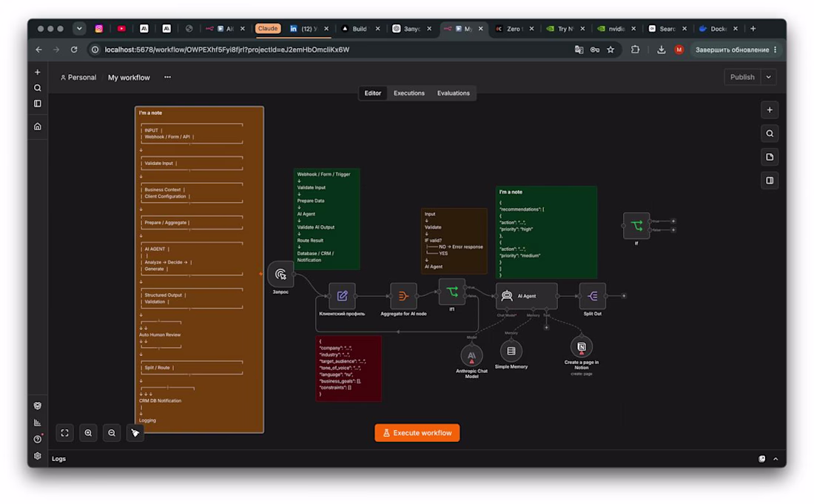Click the create new plus in left sidebar
This screenshot has height=504, width=814.
38,72
